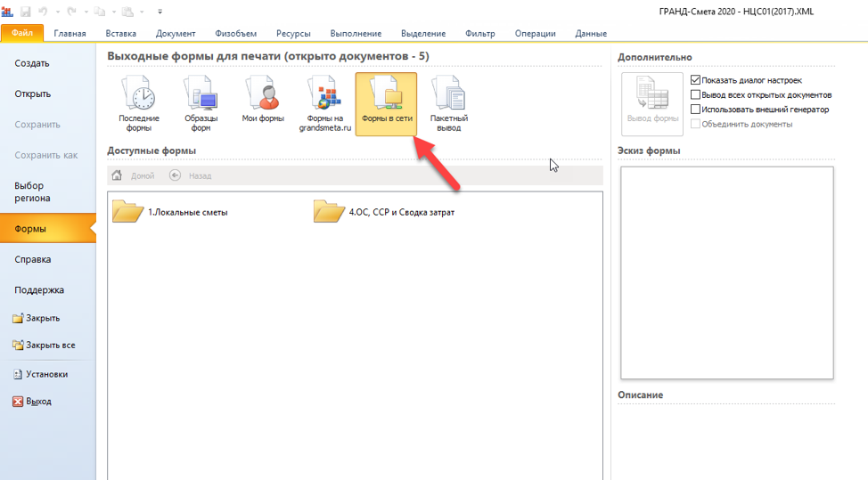Image resolution: width=868 pixels, height=480 pixels.
Task: Enable Вывод всех открытых документов checkbox
Action: click(x=696, y=94)
